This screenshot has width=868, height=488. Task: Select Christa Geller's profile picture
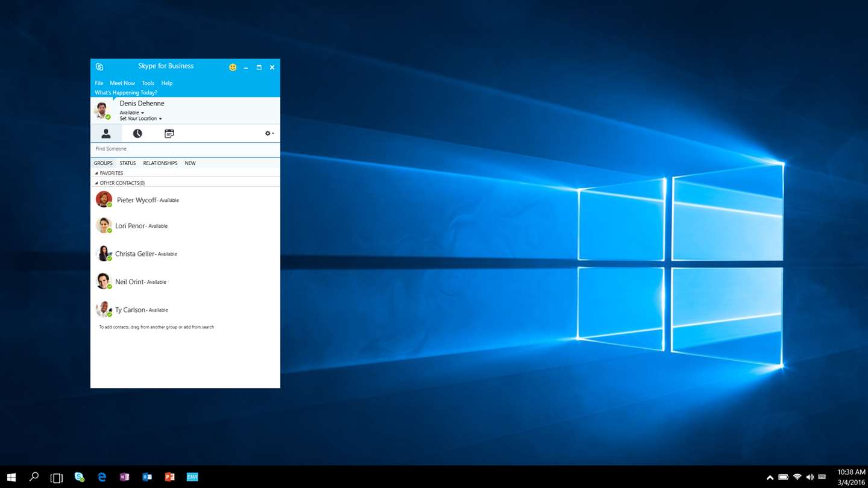(104, 253)
